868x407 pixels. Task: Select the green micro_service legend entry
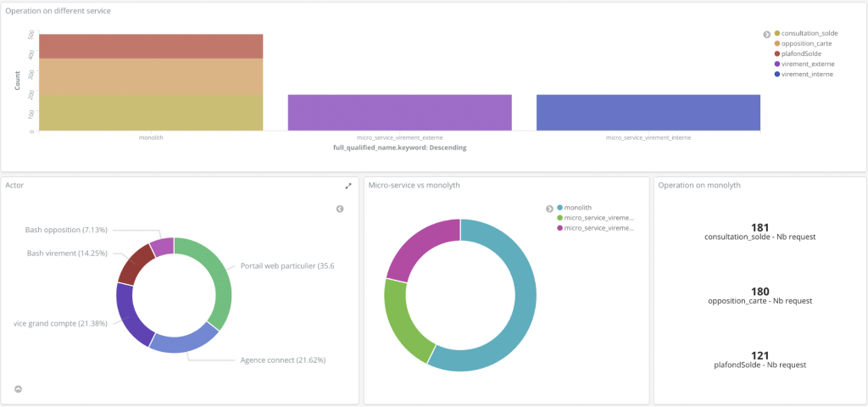(598, 218)
